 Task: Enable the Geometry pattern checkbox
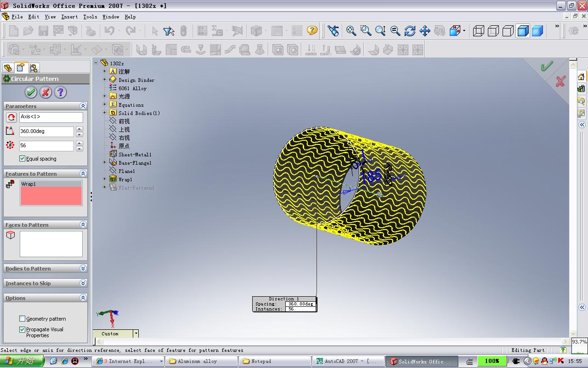(22, 318)
